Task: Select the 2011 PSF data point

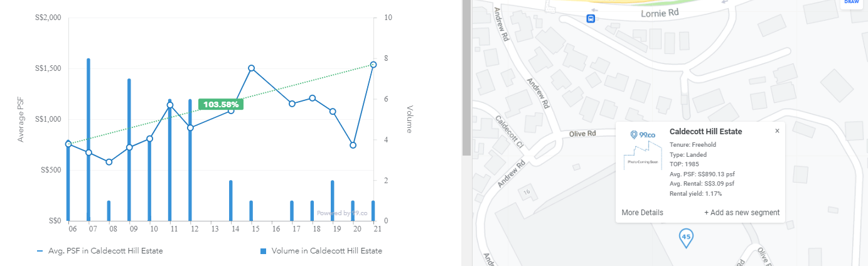Action: click(x=170, y=105)
